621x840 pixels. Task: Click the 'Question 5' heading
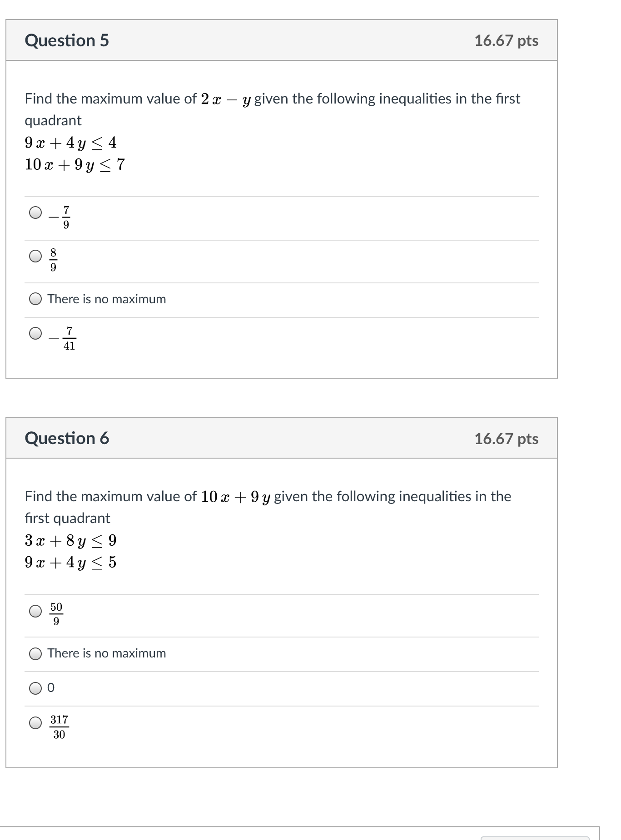click(67, 40)
